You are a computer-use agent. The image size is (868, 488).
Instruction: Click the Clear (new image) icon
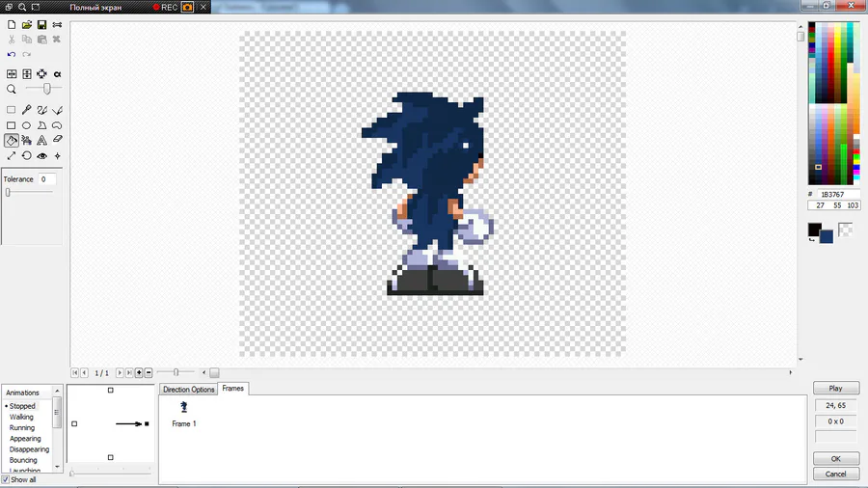12,25
